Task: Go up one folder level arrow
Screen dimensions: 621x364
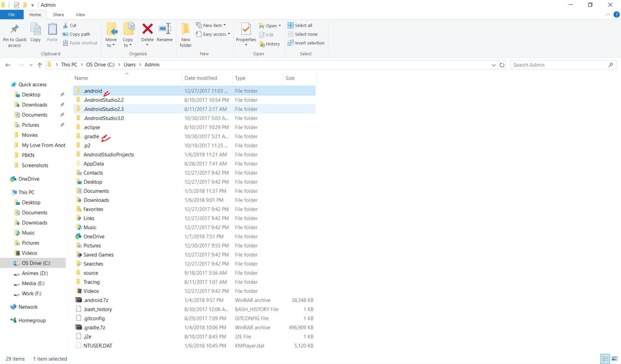Action: tap(40, 65)
